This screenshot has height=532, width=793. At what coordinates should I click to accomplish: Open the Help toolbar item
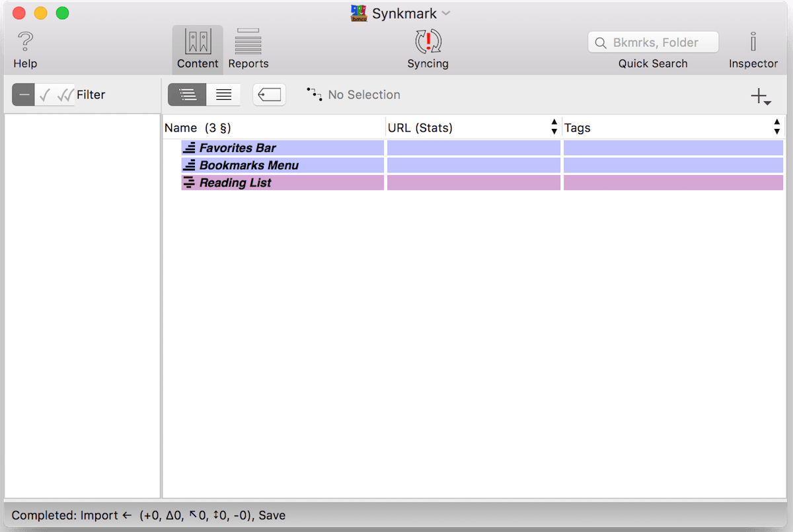pos(25,50)
